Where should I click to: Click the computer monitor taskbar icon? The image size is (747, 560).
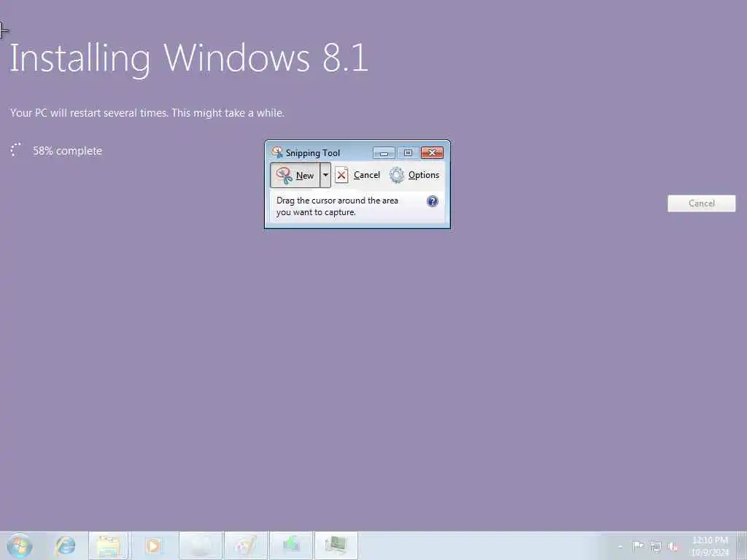336,545
